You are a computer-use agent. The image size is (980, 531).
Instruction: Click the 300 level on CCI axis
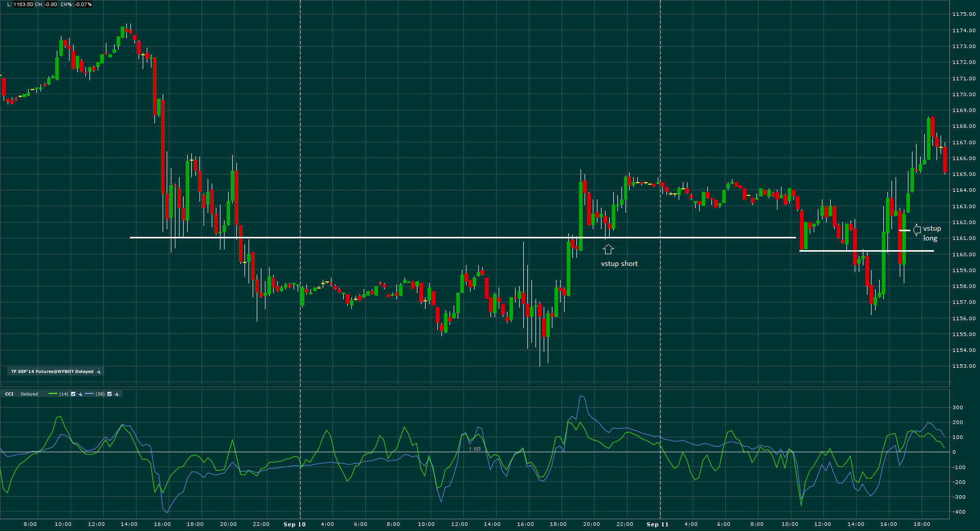(958, 408)
